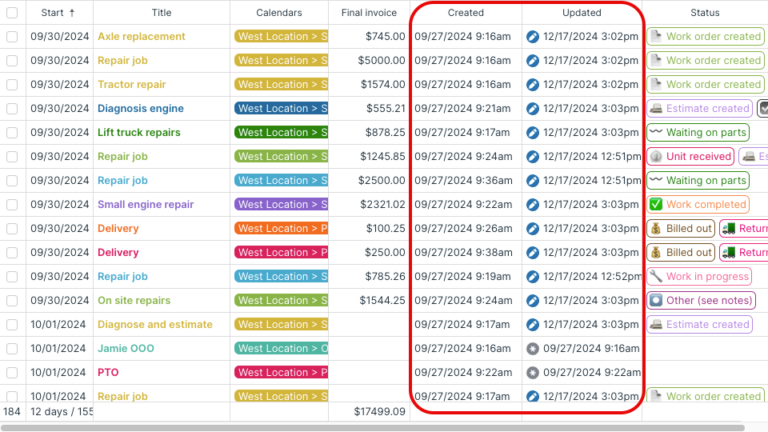The width and height of the screenshot is (768, 432).
Task: Click the Created column header
Action: pos(465,13)
